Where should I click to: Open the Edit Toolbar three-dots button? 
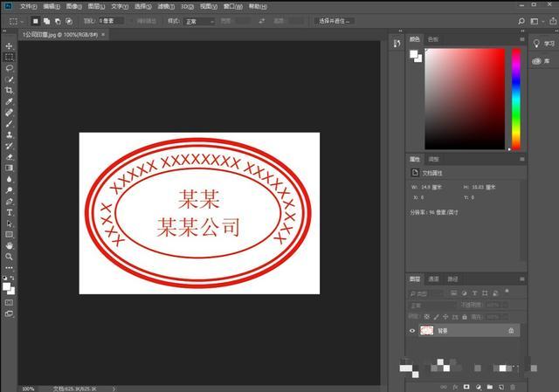(10, 267)
